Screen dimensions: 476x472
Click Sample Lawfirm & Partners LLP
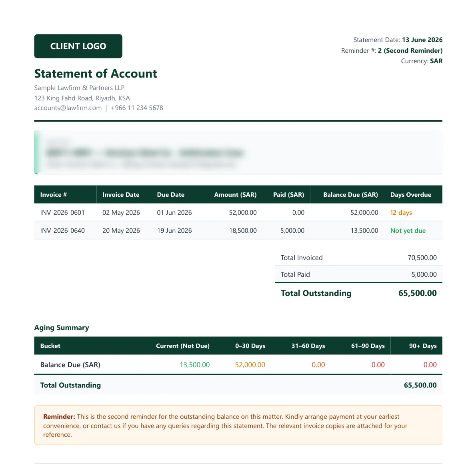tap(79, 88)
